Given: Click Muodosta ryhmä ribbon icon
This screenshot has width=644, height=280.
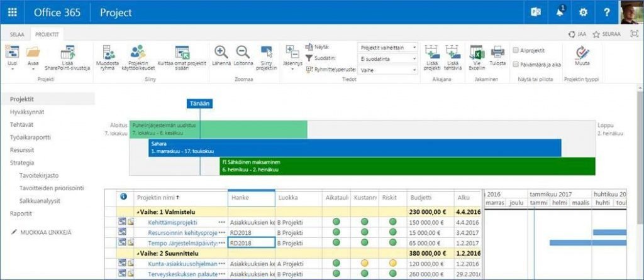Looking at the screenshot, I should 109,53.
